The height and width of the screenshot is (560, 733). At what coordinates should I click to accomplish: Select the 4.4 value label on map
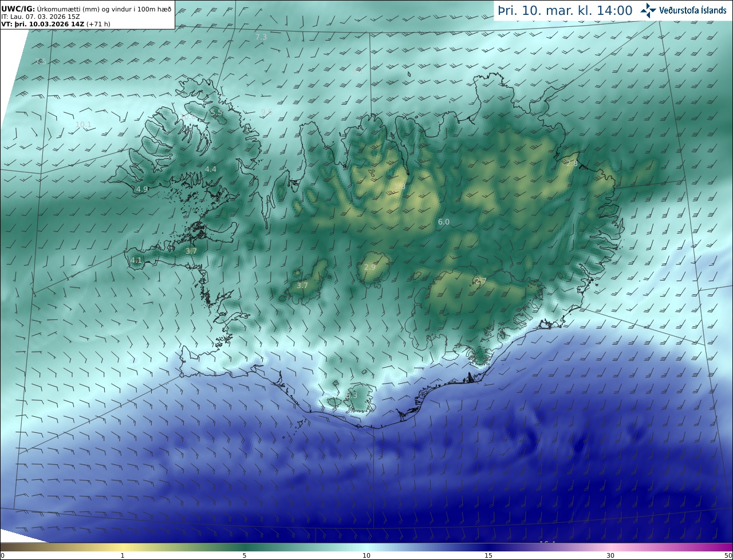click(x=211, y=169)
